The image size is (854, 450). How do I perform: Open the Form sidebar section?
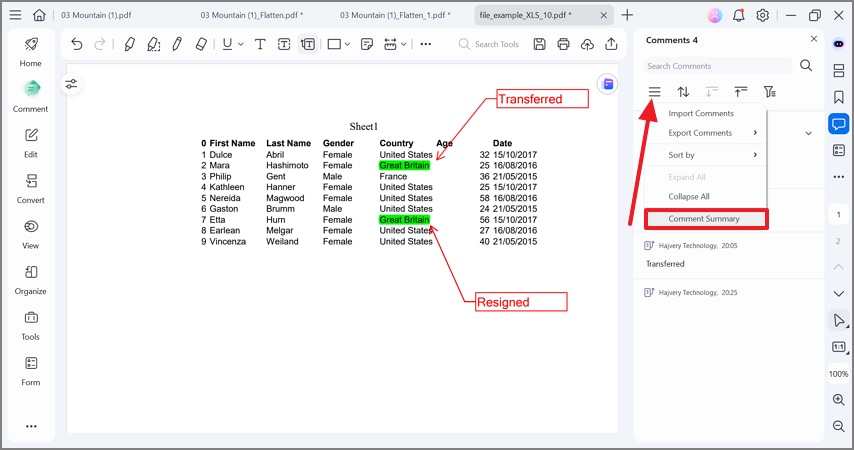pos(30,371)
